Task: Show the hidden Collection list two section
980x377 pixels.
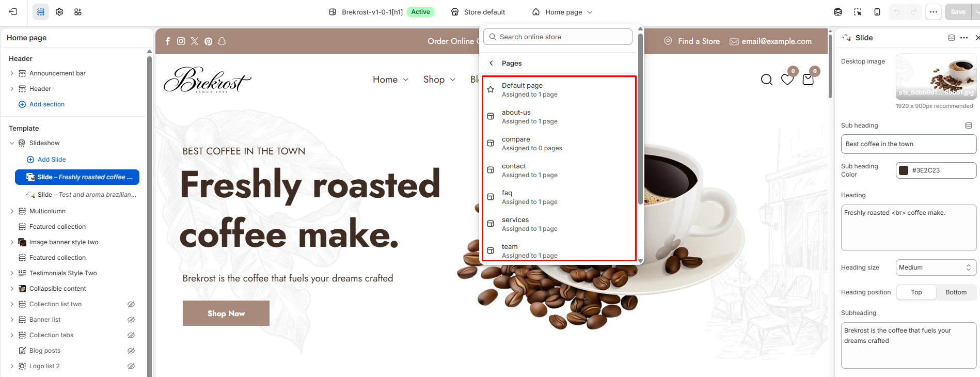Action: pyautogui.click(x=131, y=304)
